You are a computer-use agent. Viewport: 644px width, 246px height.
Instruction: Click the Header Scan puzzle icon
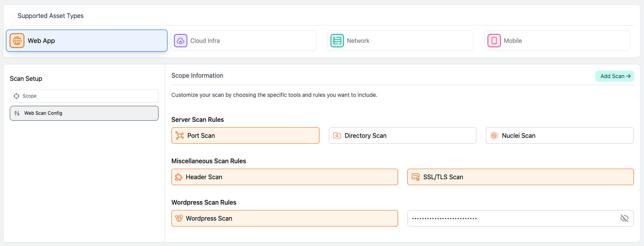(x=179, y=177)
